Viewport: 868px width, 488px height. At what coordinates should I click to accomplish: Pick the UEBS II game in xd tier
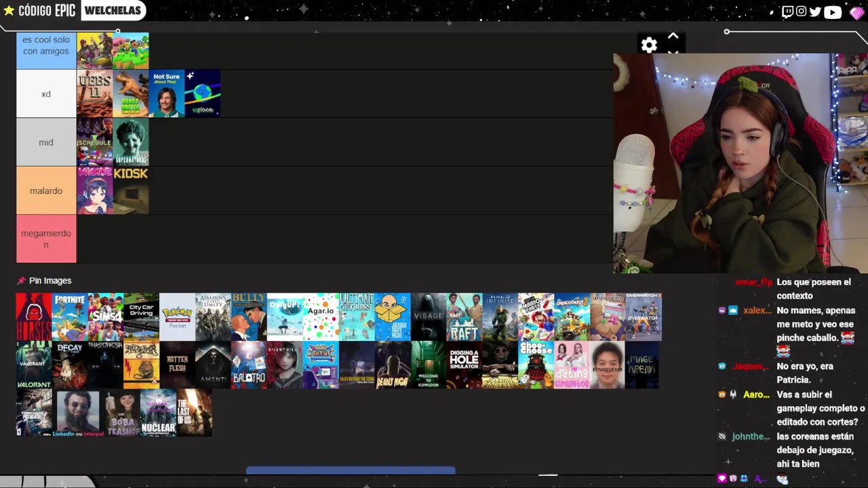coord(95,94)
